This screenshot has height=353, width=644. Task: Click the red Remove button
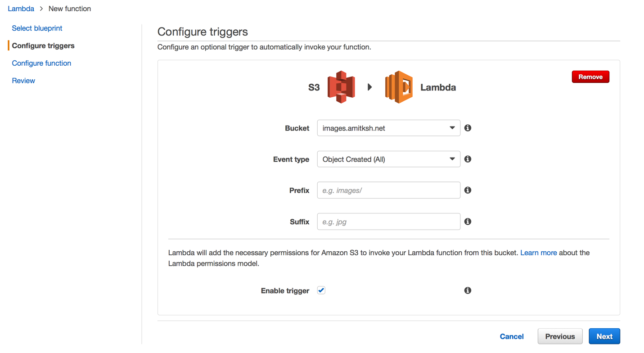pyautogui.click(x=590, y=77)
